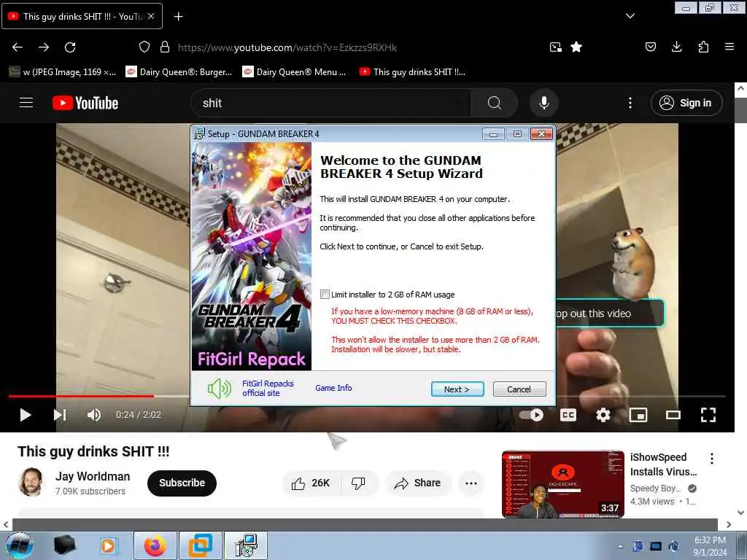Reload the current page
The height and width of the screenshot is (560, 747).
click(x=70, y=47)
